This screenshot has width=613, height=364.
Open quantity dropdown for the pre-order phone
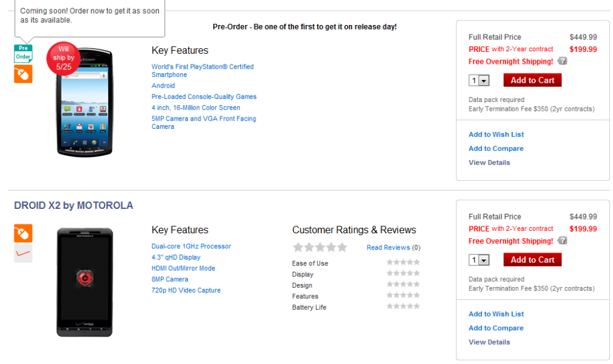(480, 81)
